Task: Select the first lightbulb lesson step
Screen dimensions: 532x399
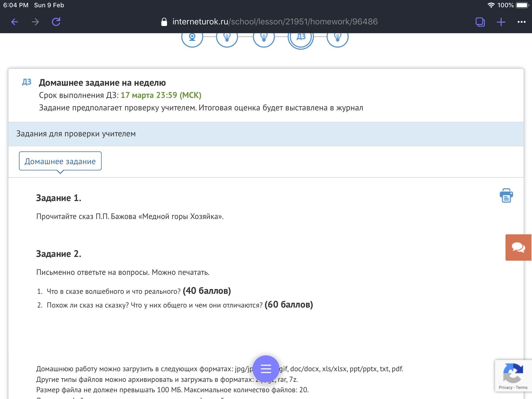Action: [x=227, y=38]
